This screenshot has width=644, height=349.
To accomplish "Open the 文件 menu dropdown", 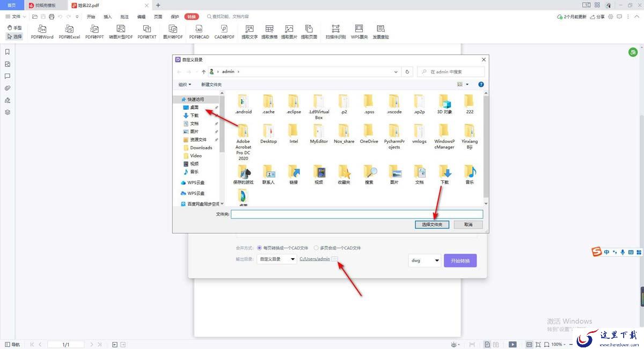I will click(16, 17).
